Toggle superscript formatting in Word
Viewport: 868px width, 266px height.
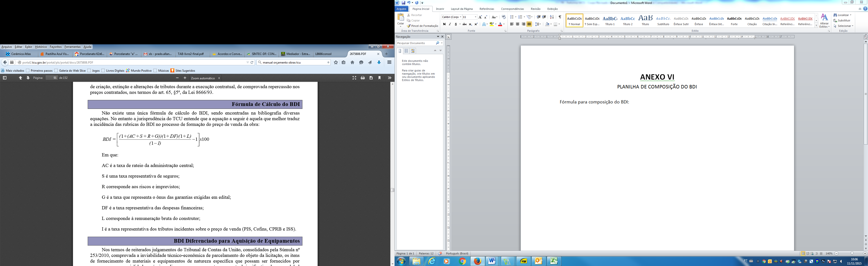point(476,24)
